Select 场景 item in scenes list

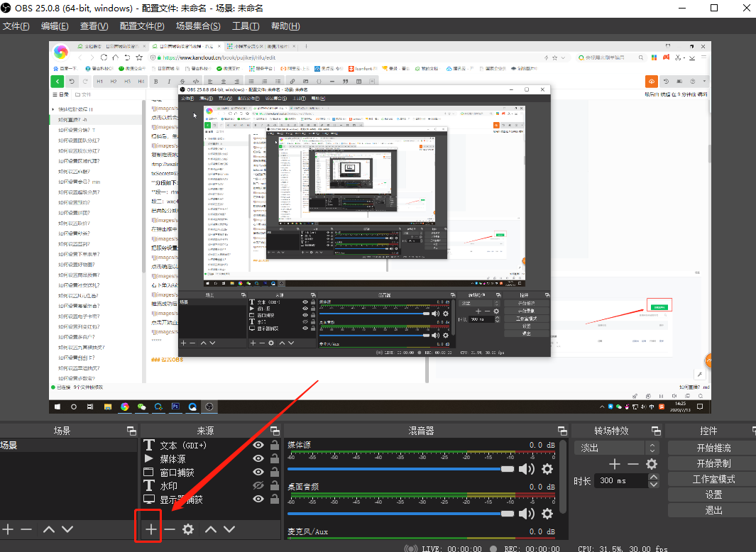[68, 445]
